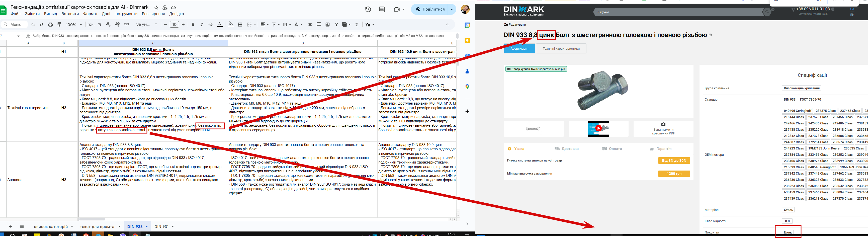Open version history clock icon
This screenshot has width=868, height=238.
368,10
